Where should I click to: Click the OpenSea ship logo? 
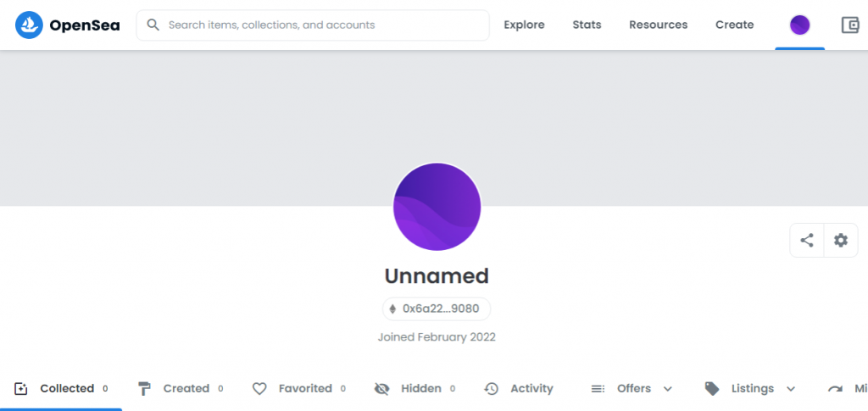[x=30, y=25]
